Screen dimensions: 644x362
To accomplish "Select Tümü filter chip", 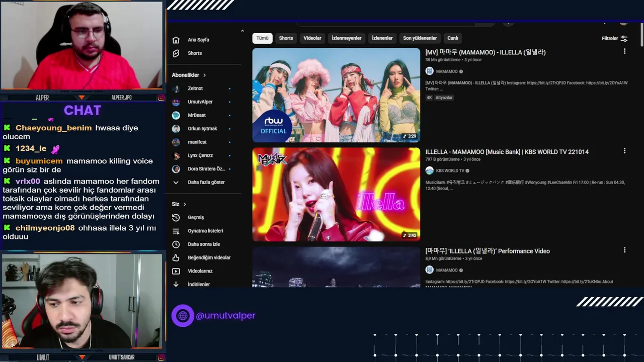I will coord(263,38).
